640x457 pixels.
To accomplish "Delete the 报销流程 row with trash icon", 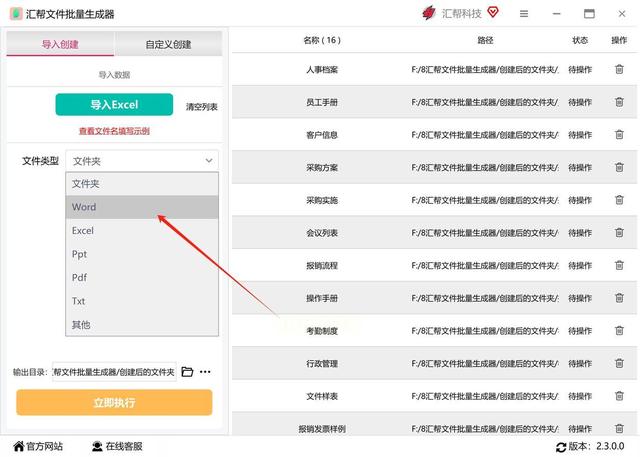I will click(x=619, y=265).
